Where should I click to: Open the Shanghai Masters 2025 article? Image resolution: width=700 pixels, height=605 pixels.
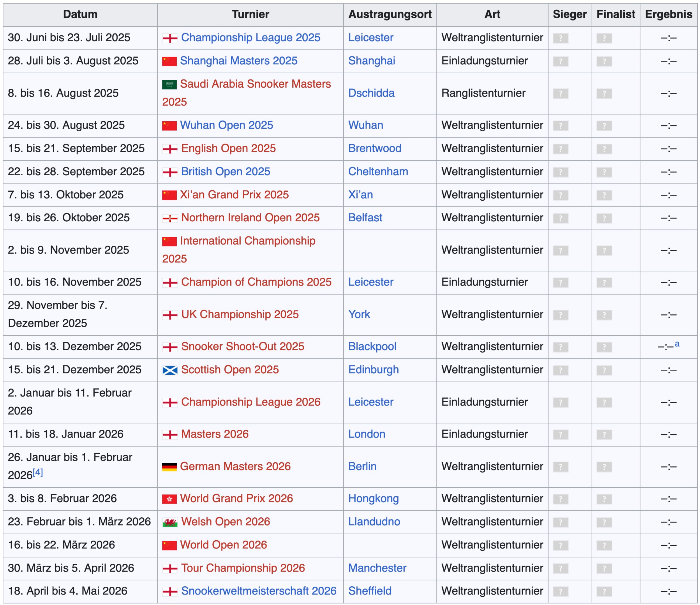click(238, 61)
